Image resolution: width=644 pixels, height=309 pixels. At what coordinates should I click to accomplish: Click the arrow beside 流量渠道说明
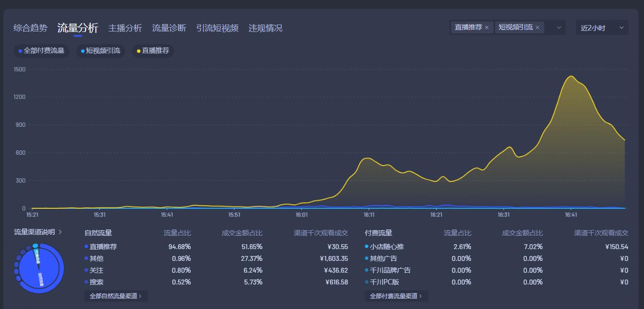click(x=60, y=232)
